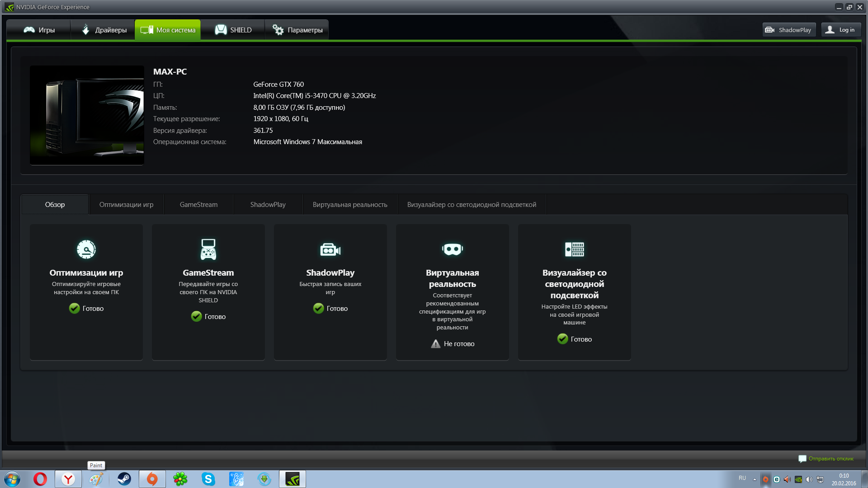Click the GameStream handheld controller icon
The width and height of the screenshot is (868, 488).
(x=208, y=249)
